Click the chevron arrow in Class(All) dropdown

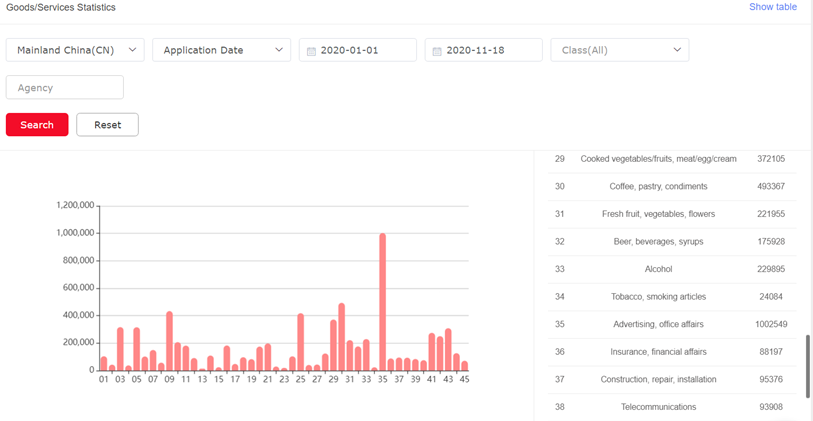[677, 50]
